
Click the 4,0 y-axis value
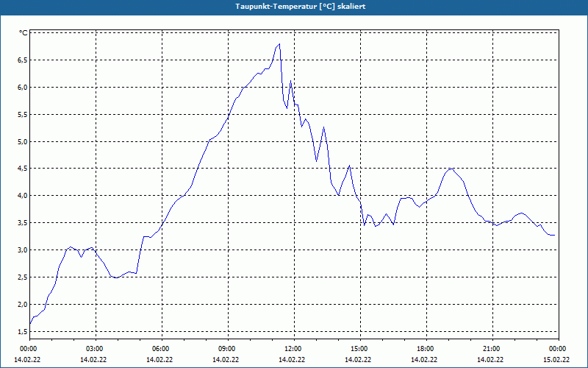point(23,196)
